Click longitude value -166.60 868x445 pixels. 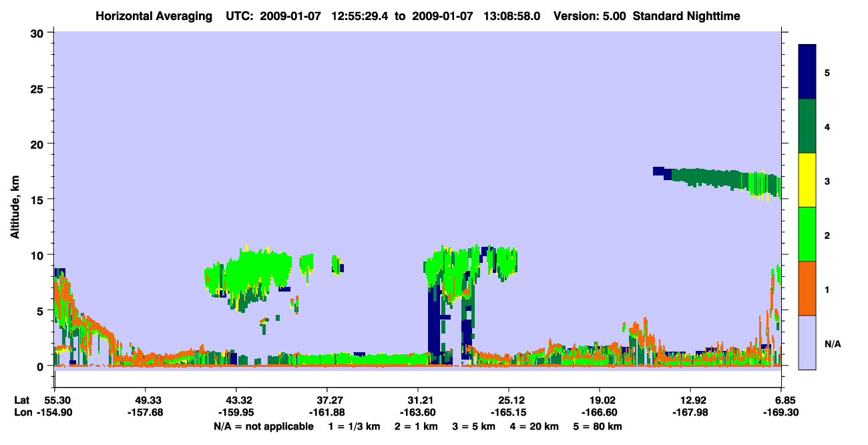coord(600,412)
